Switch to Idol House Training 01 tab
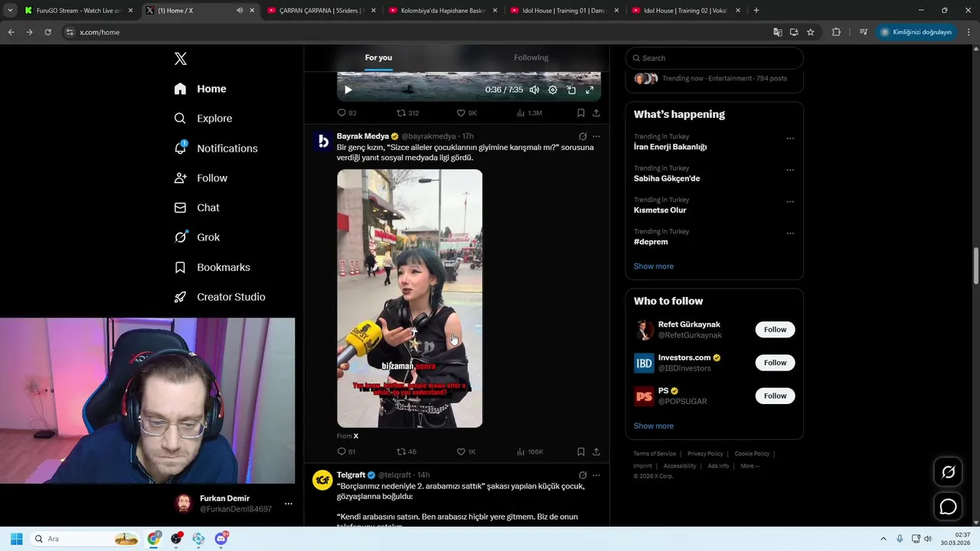This screenshot has width=980, height=551. tap(564, 11)
